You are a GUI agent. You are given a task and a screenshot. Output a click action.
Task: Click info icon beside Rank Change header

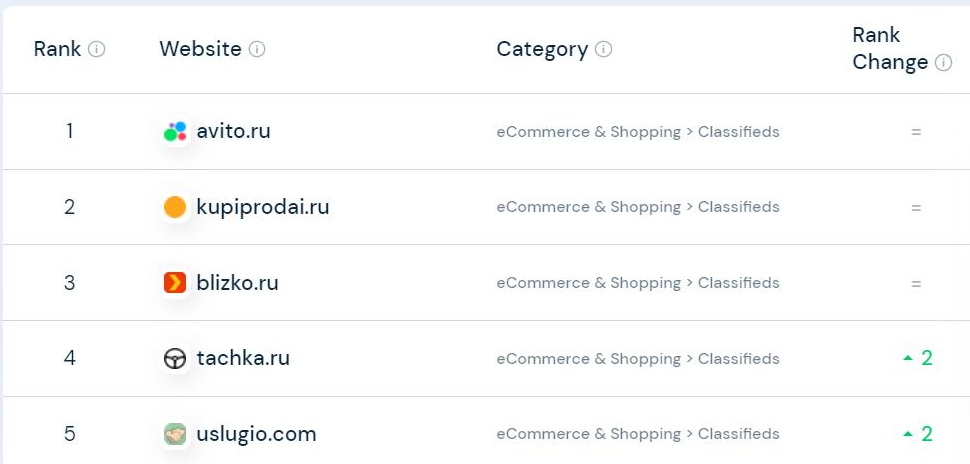click(x=943, y=62)
